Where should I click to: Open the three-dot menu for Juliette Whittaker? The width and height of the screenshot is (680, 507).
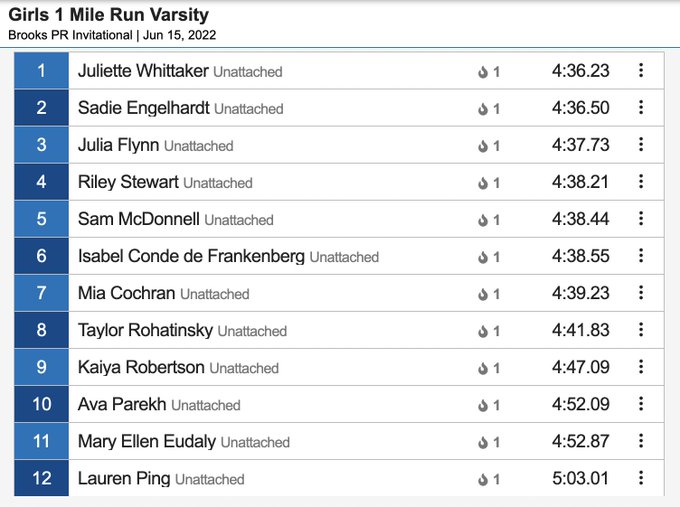tap(641, 70)
